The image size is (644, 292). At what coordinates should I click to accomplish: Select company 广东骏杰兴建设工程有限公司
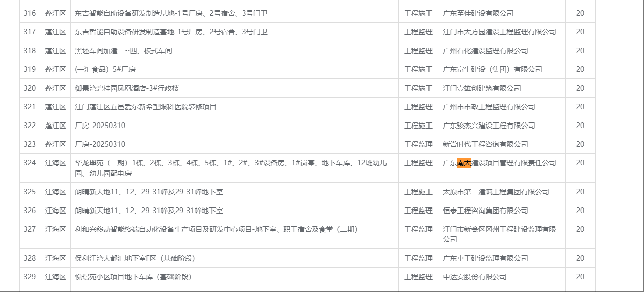489,126
